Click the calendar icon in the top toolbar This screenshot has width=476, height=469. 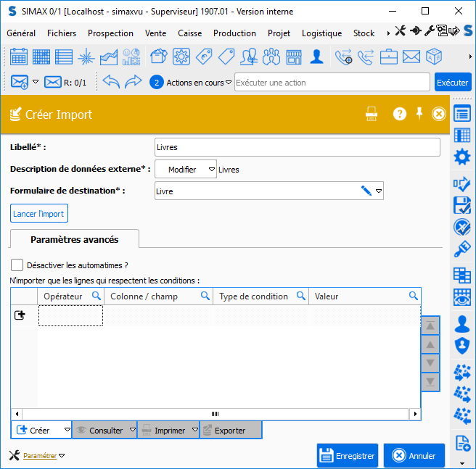[x=19, y=57]
